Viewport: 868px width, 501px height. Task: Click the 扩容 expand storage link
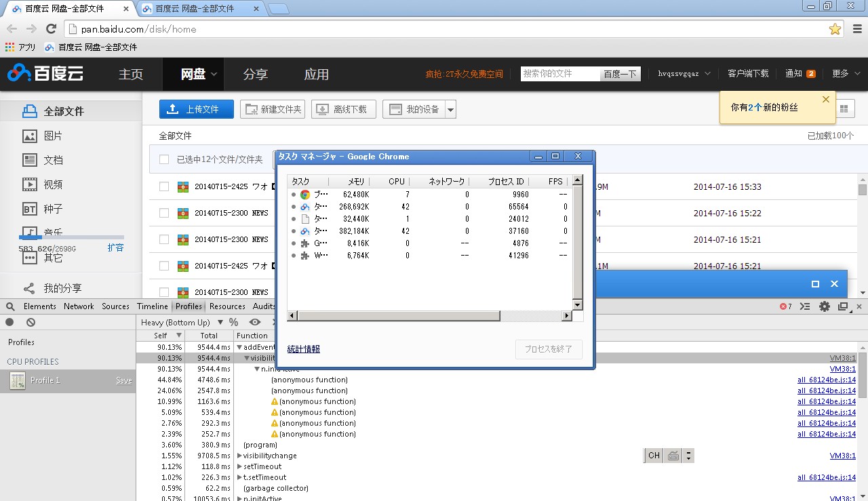point(115,247)
